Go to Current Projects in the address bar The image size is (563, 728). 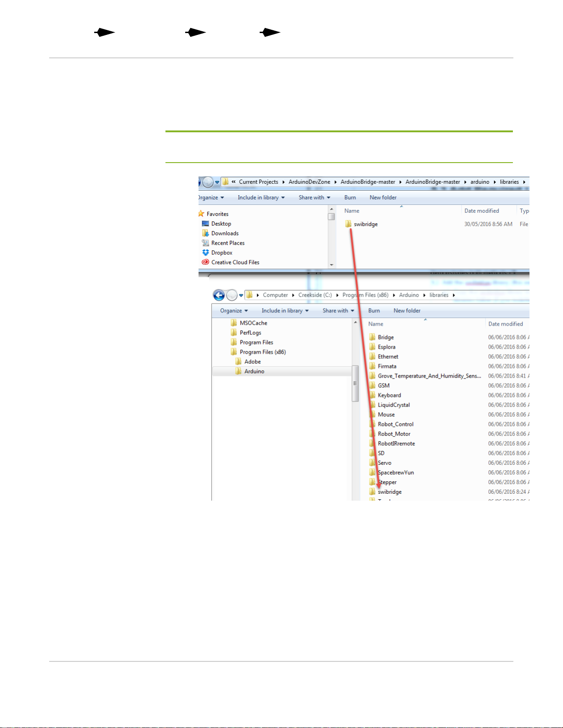[x=258, y=182]
